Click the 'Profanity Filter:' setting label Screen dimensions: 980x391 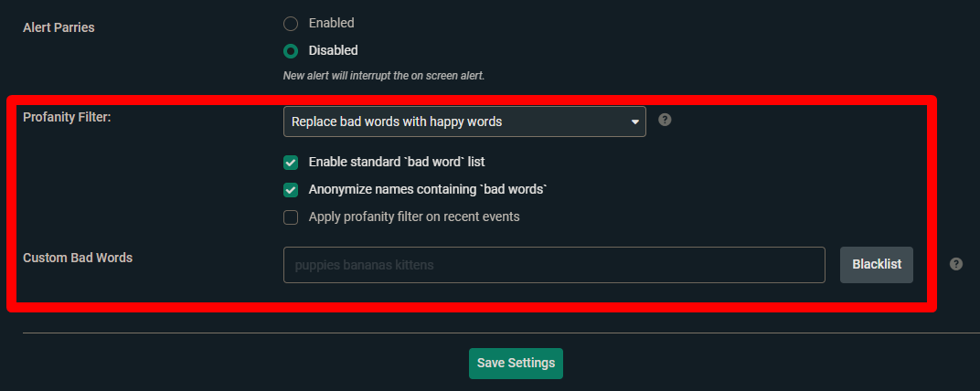67,117
